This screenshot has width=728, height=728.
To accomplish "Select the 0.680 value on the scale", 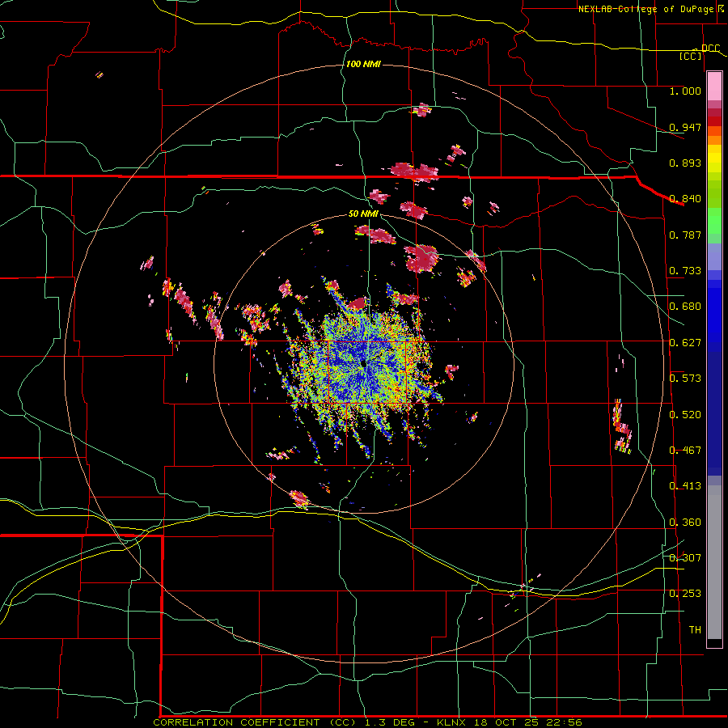I will tap(685, 307).
